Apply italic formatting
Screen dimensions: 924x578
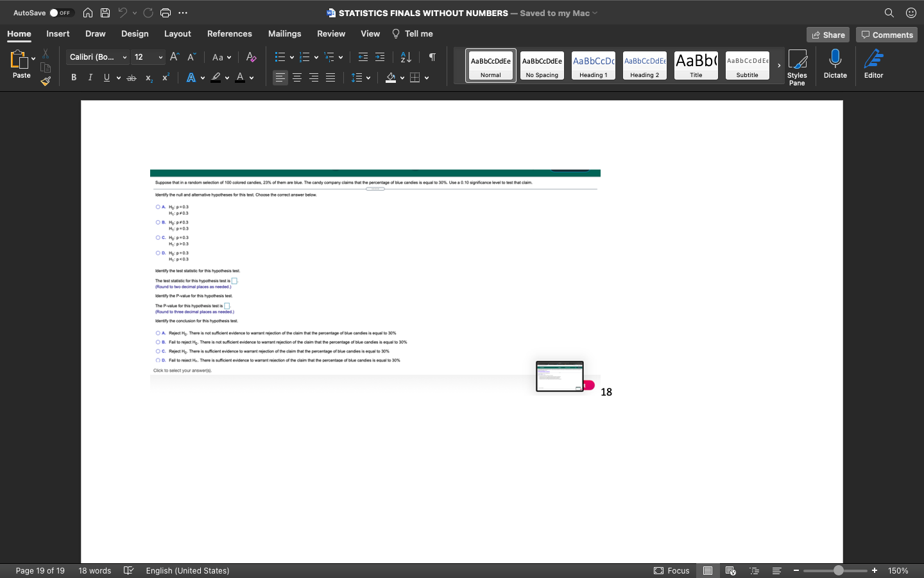90,77
